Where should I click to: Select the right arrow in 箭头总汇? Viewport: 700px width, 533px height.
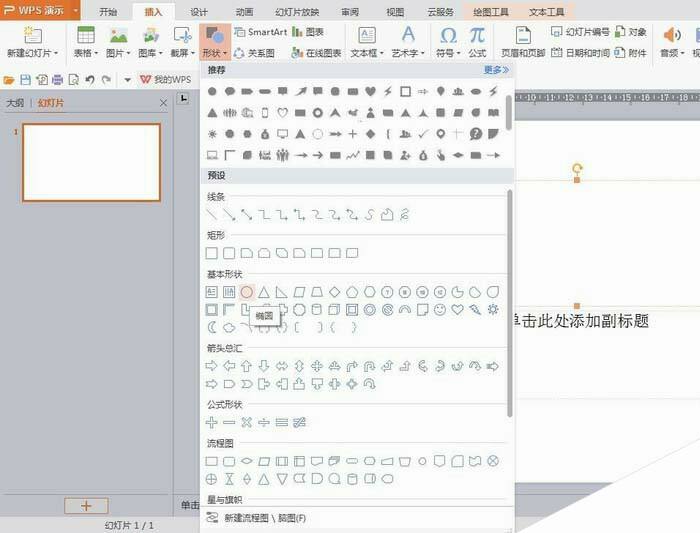(211, 366)
